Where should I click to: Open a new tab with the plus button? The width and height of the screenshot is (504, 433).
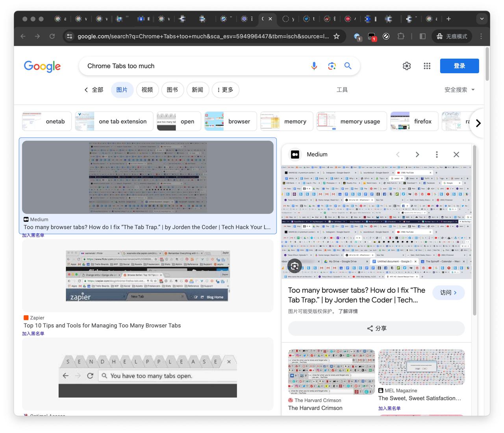coord(448,19)
